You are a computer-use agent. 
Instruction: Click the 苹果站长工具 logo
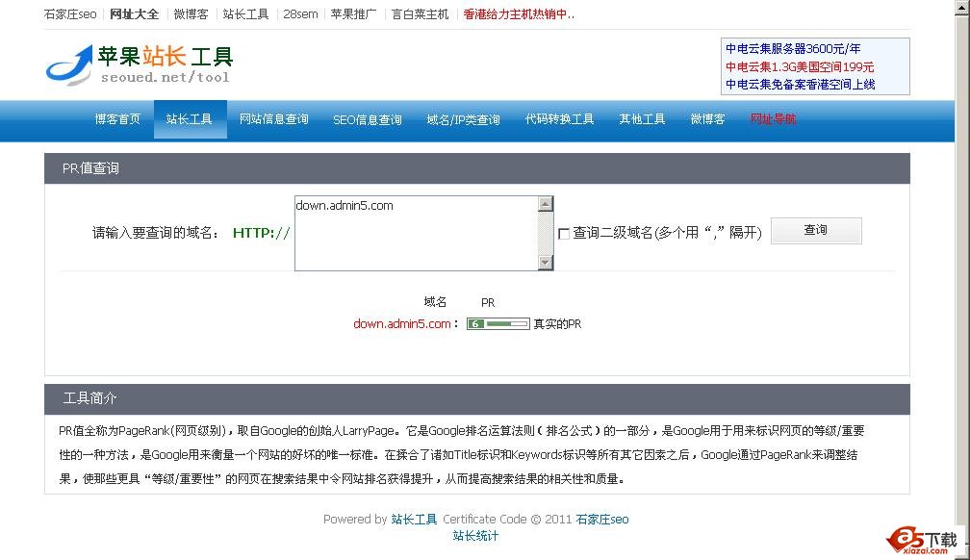point(140,64)
